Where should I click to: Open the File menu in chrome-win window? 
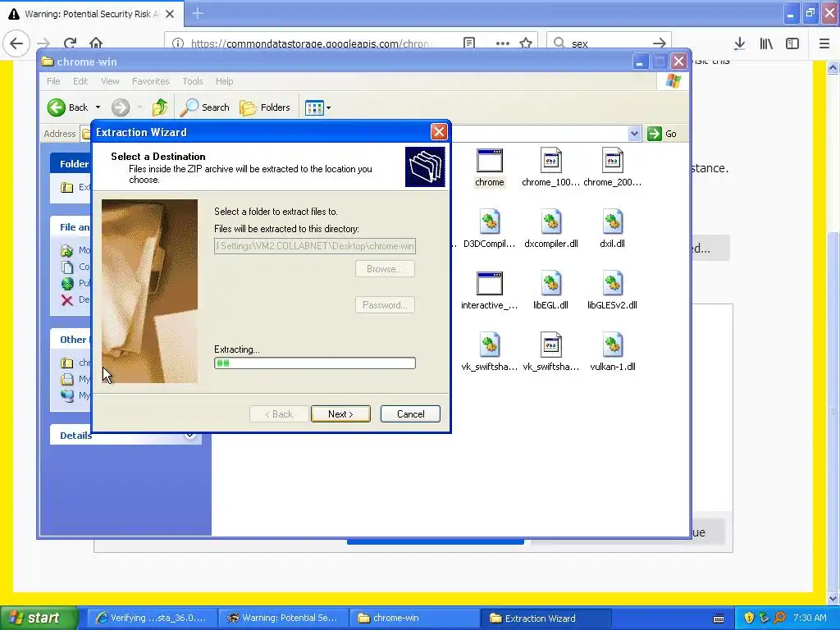[53, 81]
